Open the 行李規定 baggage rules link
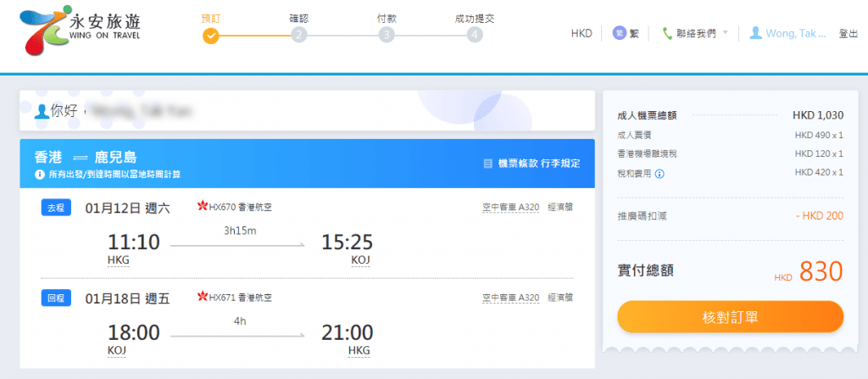Screen dimensions: 868x379 tap(560, 163)
